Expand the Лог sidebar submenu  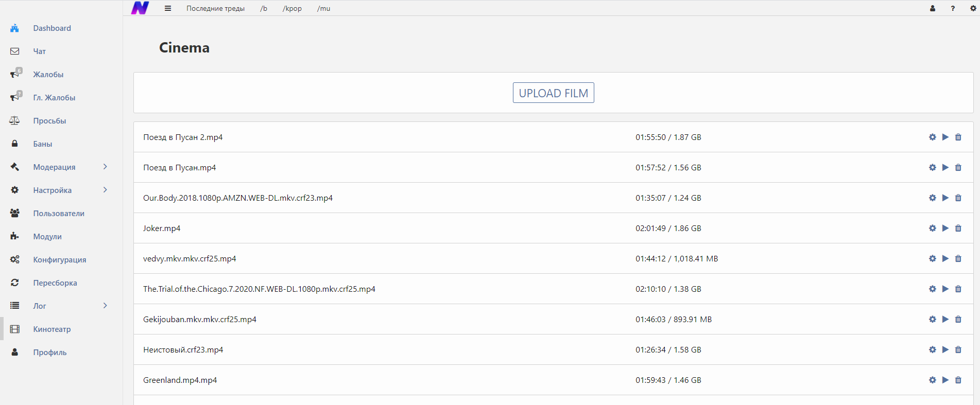tap(105, 306)
